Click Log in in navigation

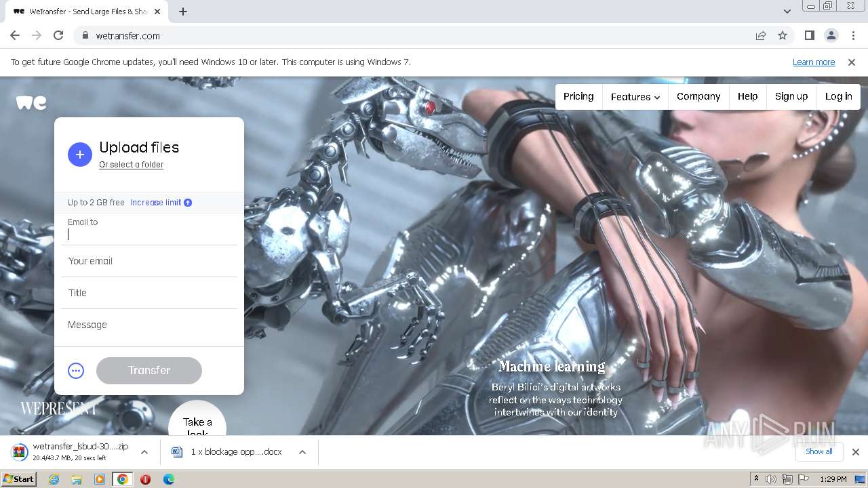tap(838, 97)
